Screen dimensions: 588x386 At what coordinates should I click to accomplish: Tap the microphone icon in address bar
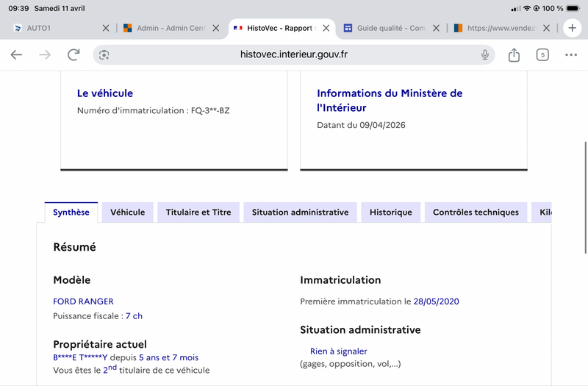tap(485, 54)
